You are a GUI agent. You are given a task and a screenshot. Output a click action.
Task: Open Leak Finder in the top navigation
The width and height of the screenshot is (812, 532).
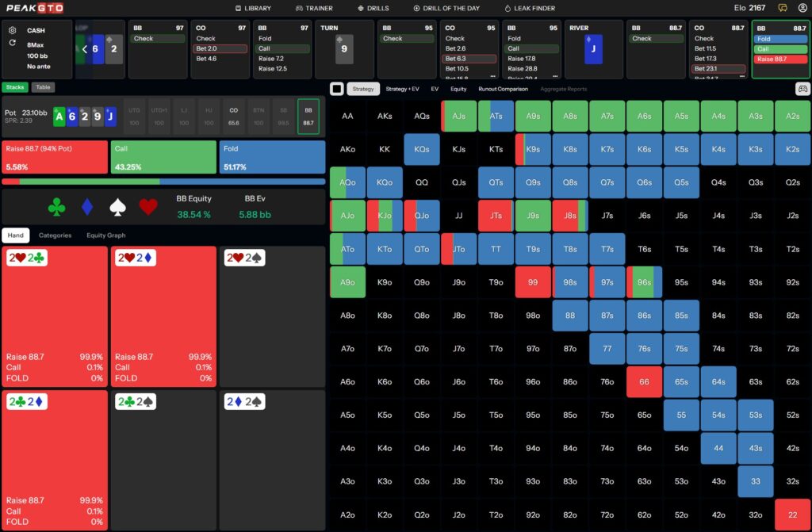530,8
